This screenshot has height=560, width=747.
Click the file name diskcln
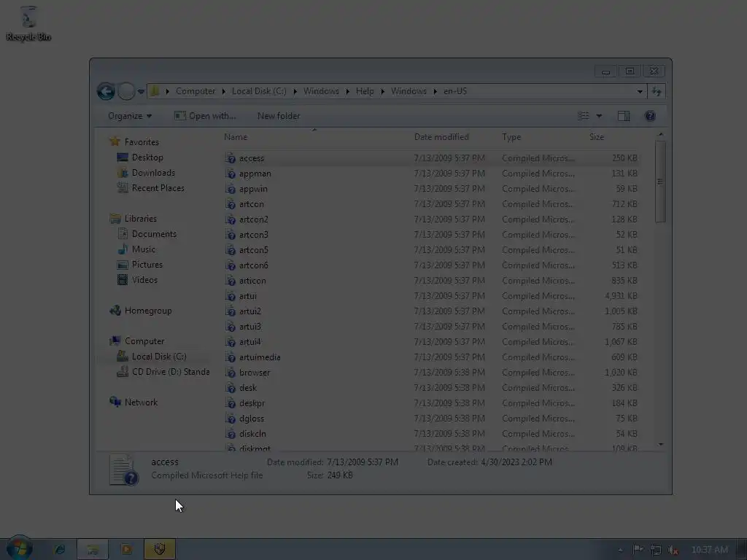point(252,433)
